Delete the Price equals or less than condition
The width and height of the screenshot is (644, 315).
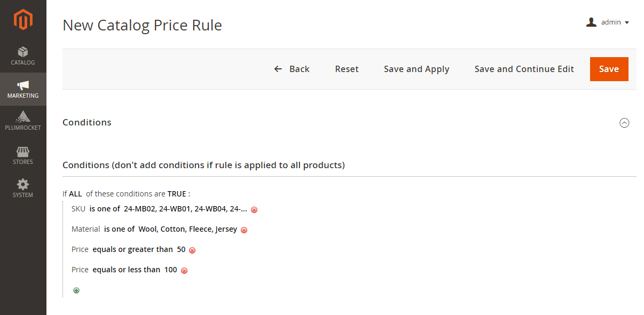coord(184,271)
